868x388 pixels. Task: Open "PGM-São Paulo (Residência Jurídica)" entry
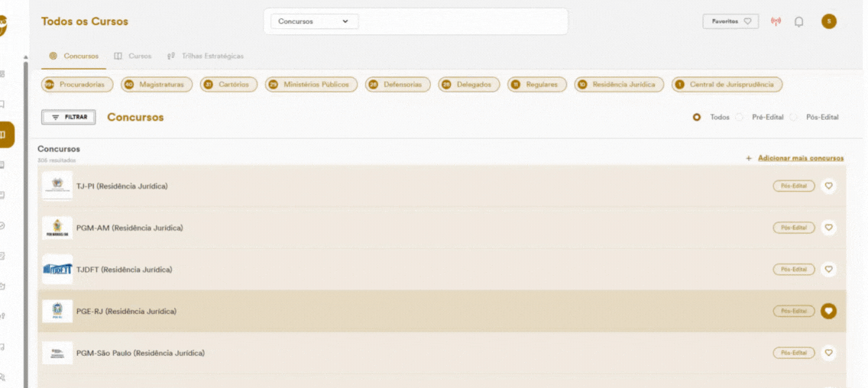click(140, 353)
